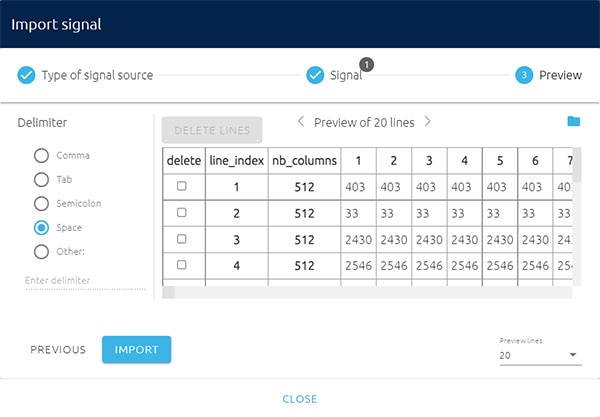Click the folder icon above the preview table
The width and height of the screenshot is (600, 417).
573,122
